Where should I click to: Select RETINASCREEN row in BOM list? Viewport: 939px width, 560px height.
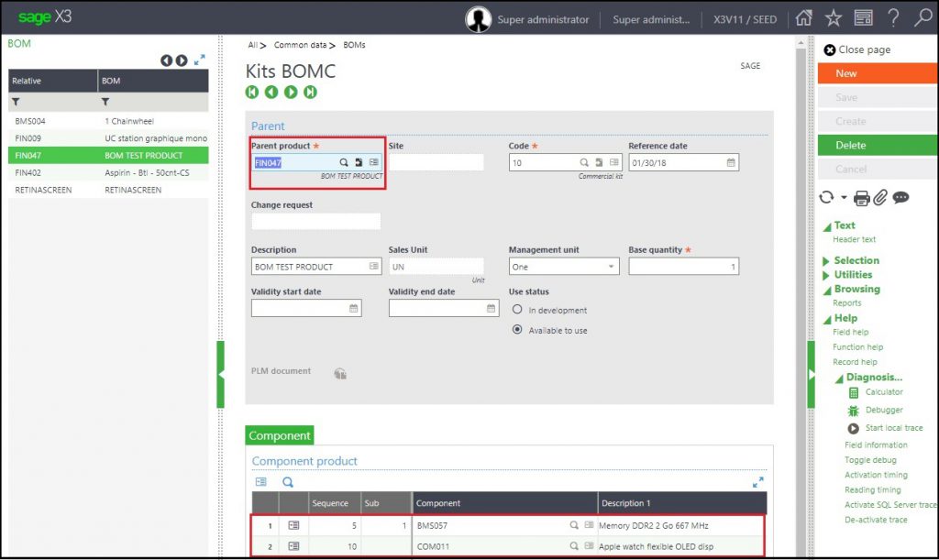(108, 190)
